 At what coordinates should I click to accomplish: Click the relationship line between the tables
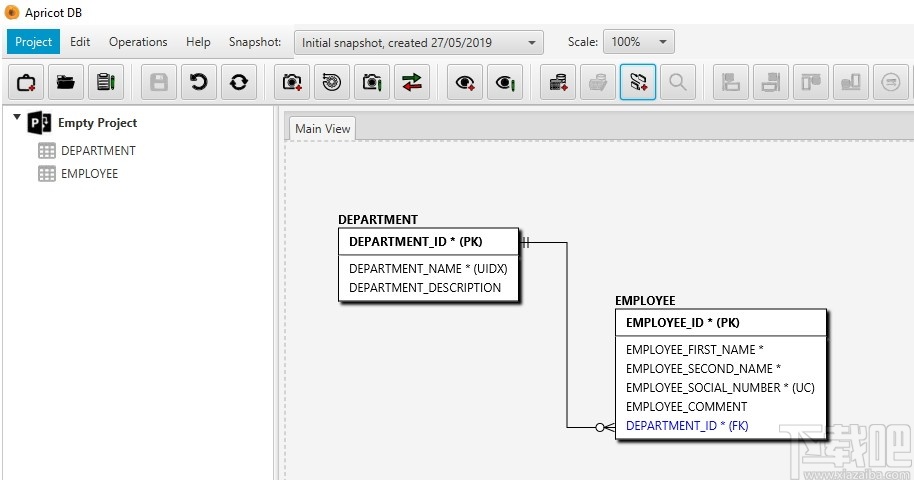pyautogui.click(x=567, y=335)
